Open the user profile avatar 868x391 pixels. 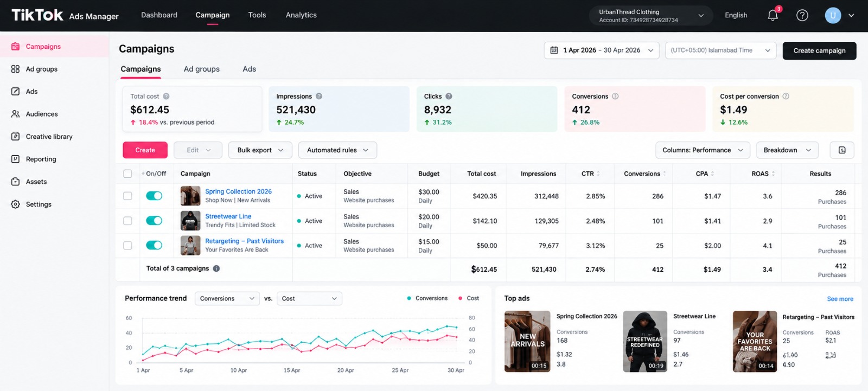[833, 15]
